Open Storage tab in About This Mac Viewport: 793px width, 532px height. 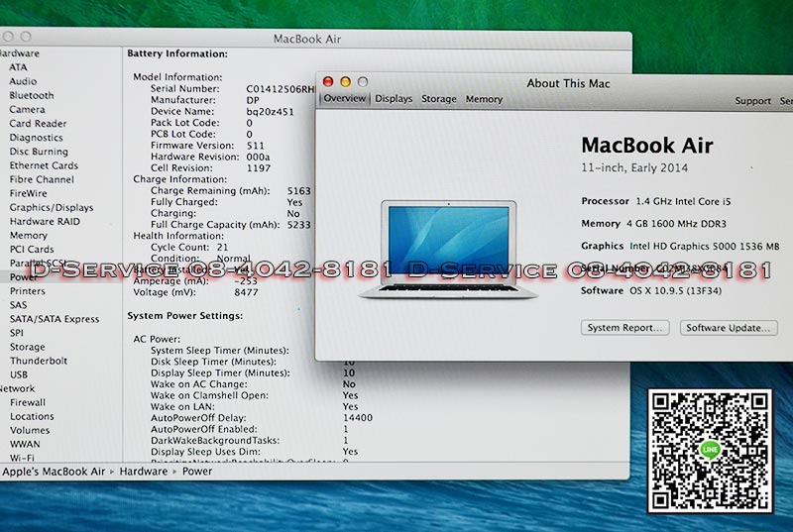coord(439,99)
